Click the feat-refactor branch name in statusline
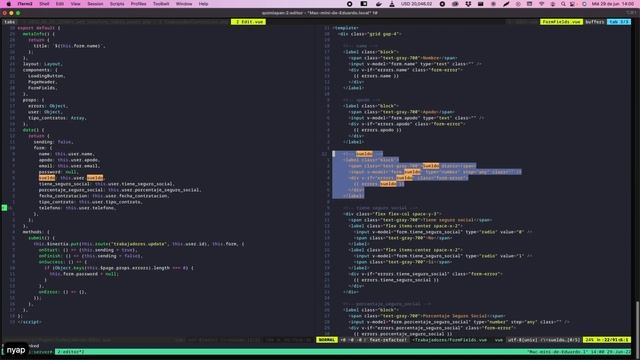The height and width of the screenshot is (360, 640). (x=388, y=340)
